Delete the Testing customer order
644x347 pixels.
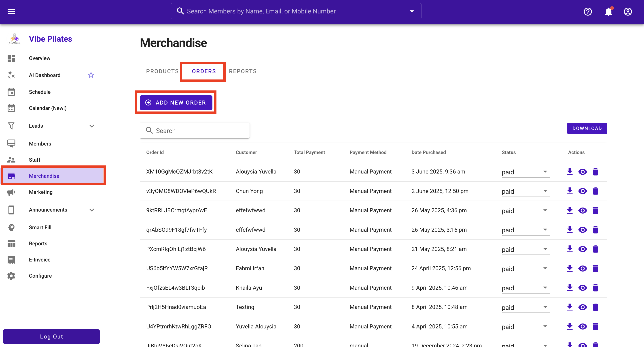point(595,307)
